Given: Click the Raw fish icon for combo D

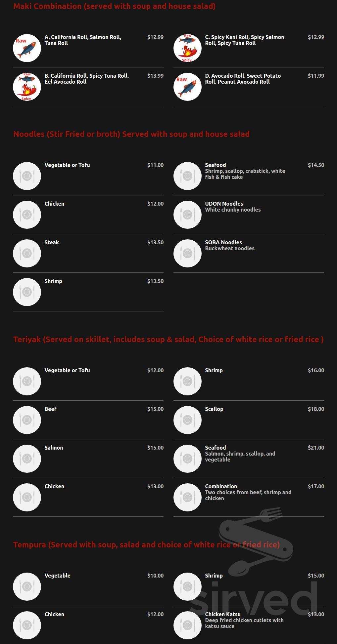Looking at the screenshot, I should click(187, 87).
